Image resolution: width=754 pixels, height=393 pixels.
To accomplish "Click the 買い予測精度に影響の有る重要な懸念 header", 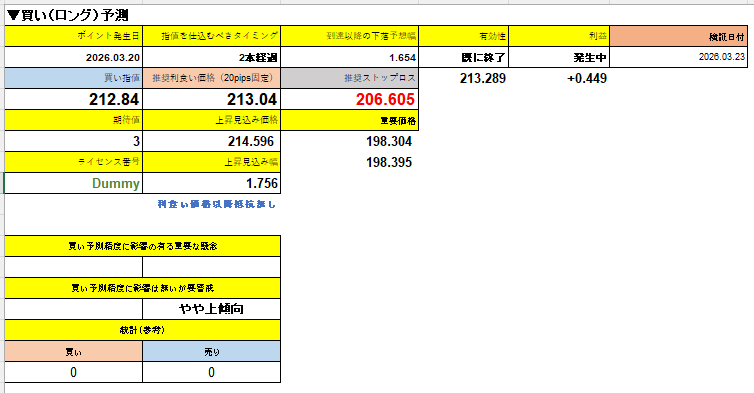I will pyautogui.click(x=142, y=246).
